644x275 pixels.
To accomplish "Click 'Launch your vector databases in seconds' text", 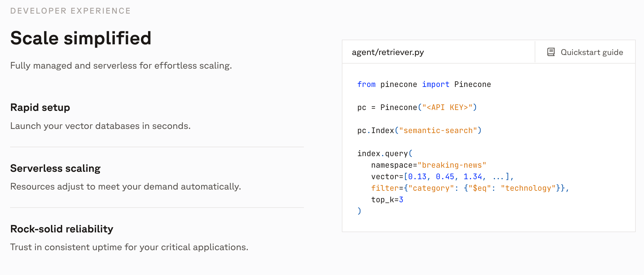I will pyautogui.click(x=100, y=126).
